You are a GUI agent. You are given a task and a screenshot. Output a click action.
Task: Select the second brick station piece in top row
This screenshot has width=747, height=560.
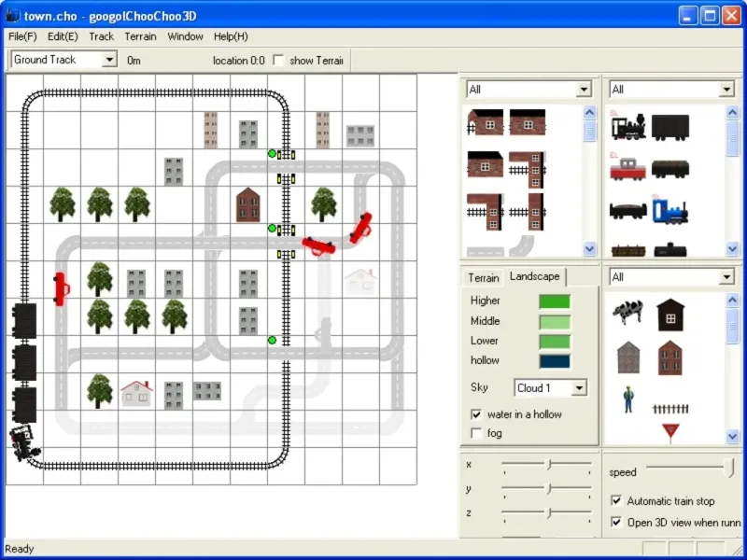pyautogui.click(x=528, y=122)
